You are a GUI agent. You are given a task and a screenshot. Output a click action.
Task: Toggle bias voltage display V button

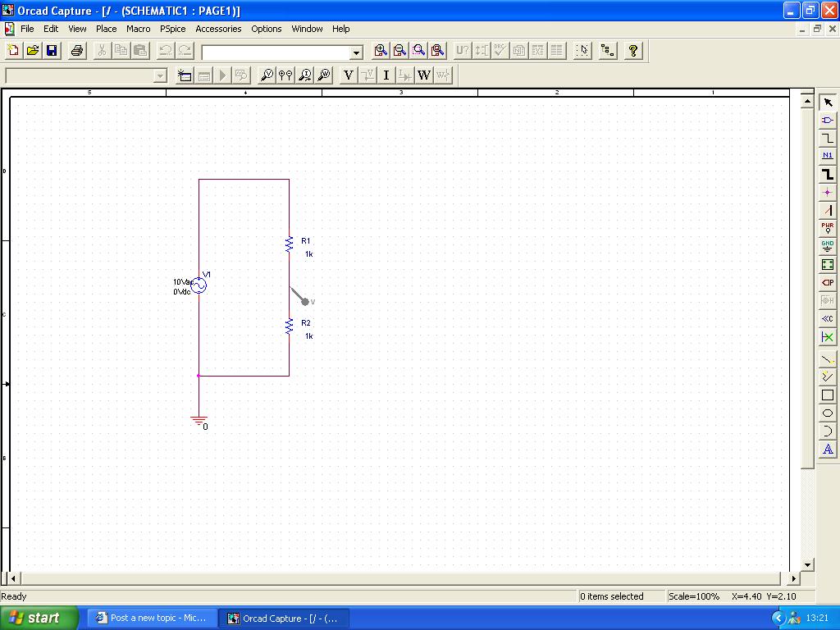[349, 75]
